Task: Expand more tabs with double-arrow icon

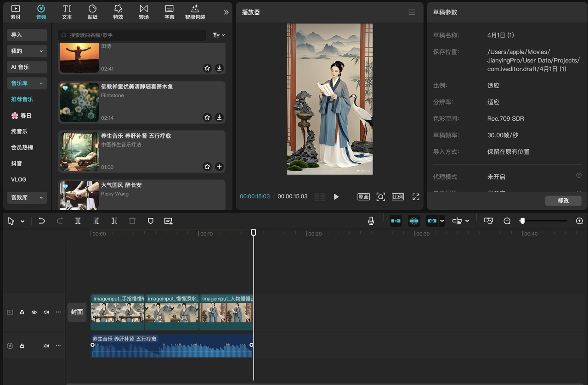Action: [x=226, y=12]
